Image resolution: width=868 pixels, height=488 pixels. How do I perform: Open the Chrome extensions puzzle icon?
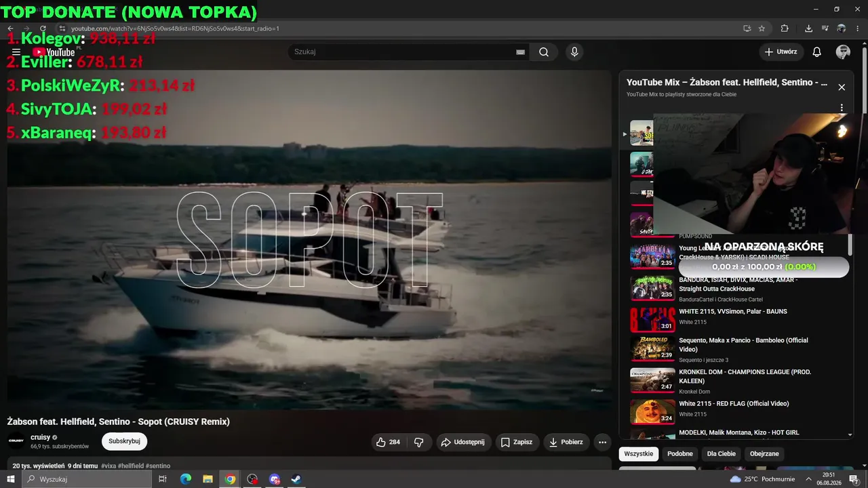coord(785,28)
